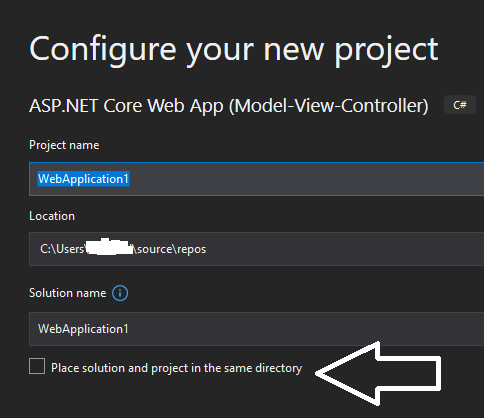Click the 'Place solution and project in the same directory' text

(176, 368)
